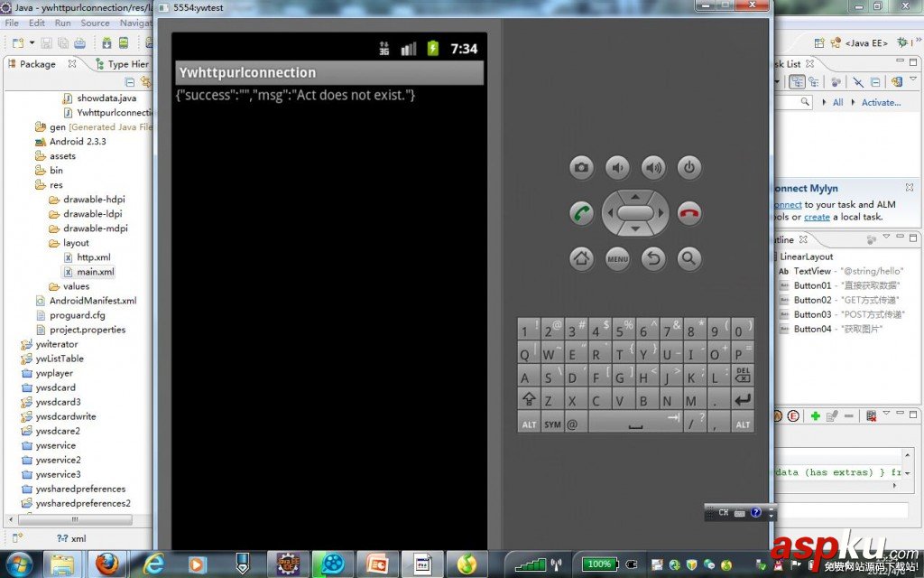Open the Edit menu
Screen dimensions: 924x578
(36, 23)
